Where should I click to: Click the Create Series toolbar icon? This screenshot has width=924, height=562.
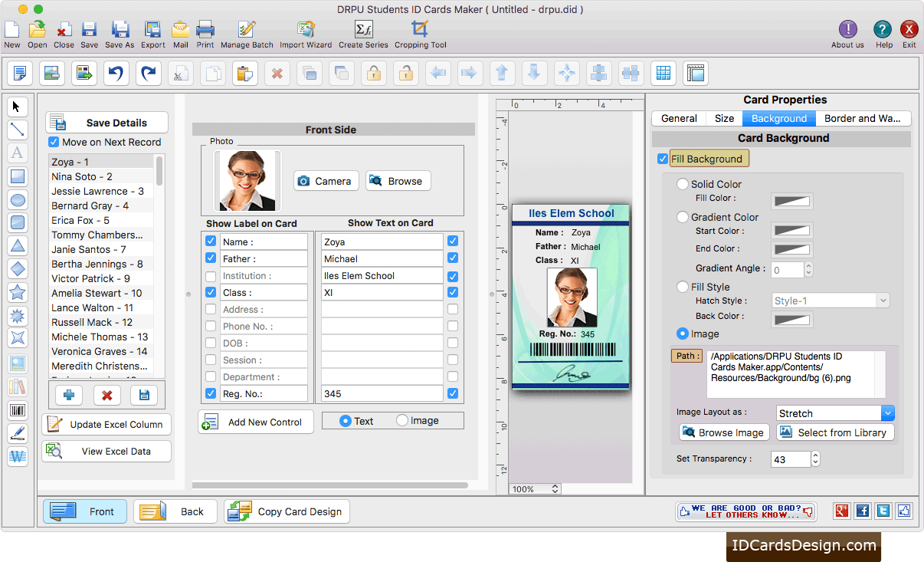pyautogui.click(x=361, y=31)
